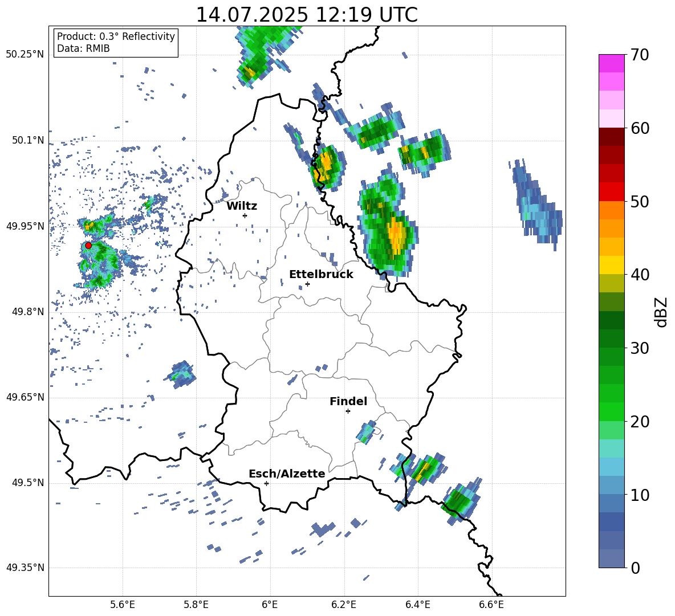The image size is (675, 616).
Task: Click the 49.8°N latitude tick label
Action: click(x=29, y=312)
